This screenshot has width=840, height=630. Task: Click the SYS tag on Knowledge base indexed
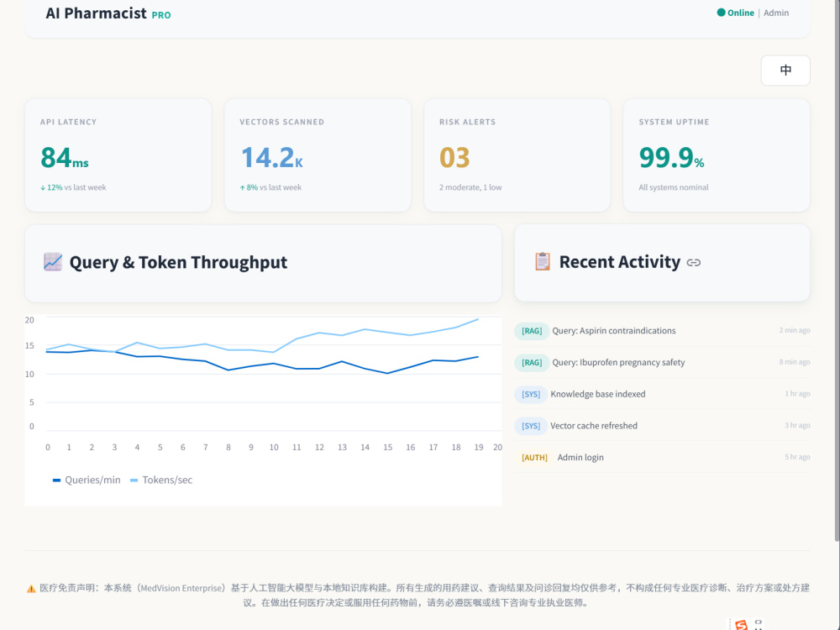click(x=531, y=394)
